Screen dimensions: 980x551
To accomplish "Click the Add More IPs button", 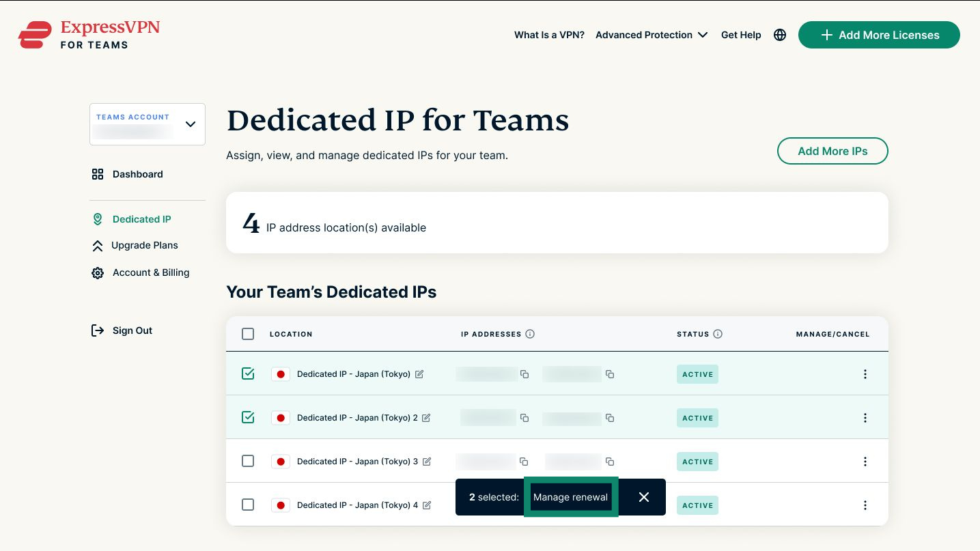I will click(832, 151).
